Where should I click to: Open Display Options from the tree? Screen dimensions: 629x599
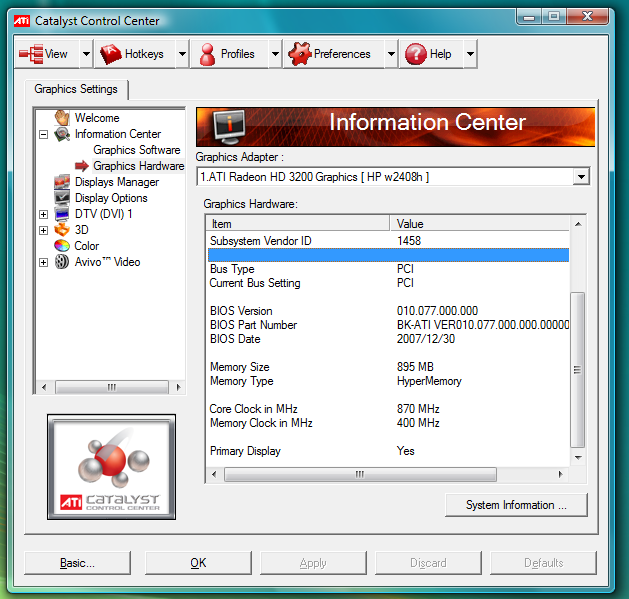click(x=111, y=198)
